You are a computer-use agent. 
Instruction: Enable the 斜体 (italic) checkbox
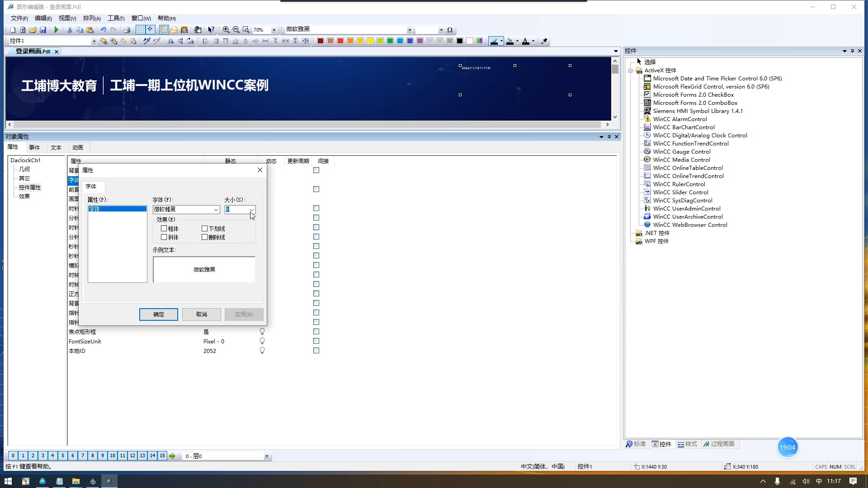(164, 237)
